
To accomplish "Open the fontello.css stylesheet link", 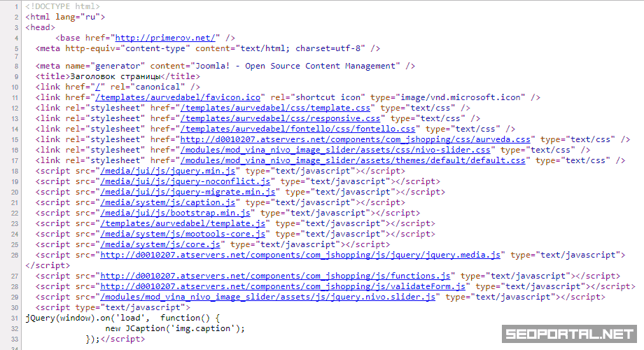I will (x=297, y=129).
